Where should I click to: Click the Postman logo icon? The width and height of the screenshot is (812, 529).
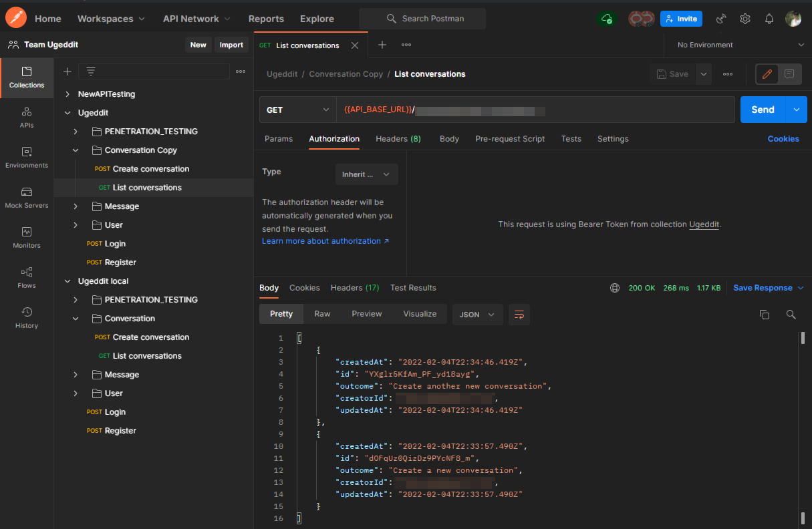pos(16,18)
